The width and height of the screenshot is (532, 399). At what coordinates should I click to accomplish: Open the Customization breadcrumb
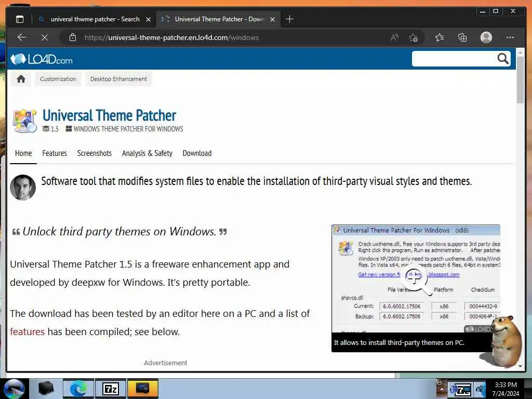[58, 79]
